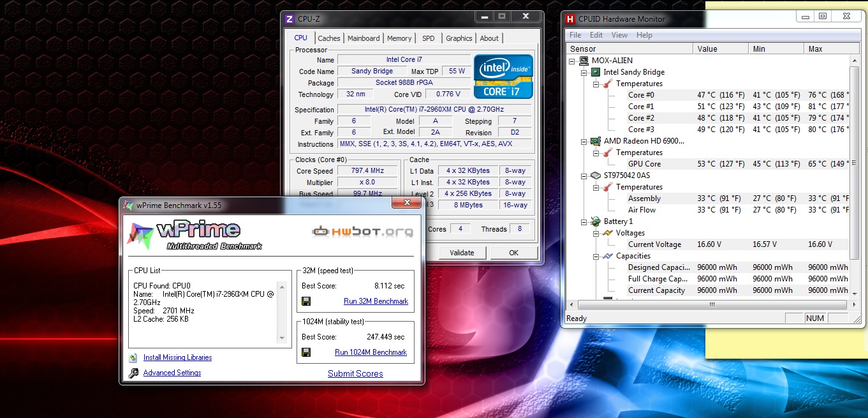Collapse the ST975042 0AS drive node

pos(584,175)
